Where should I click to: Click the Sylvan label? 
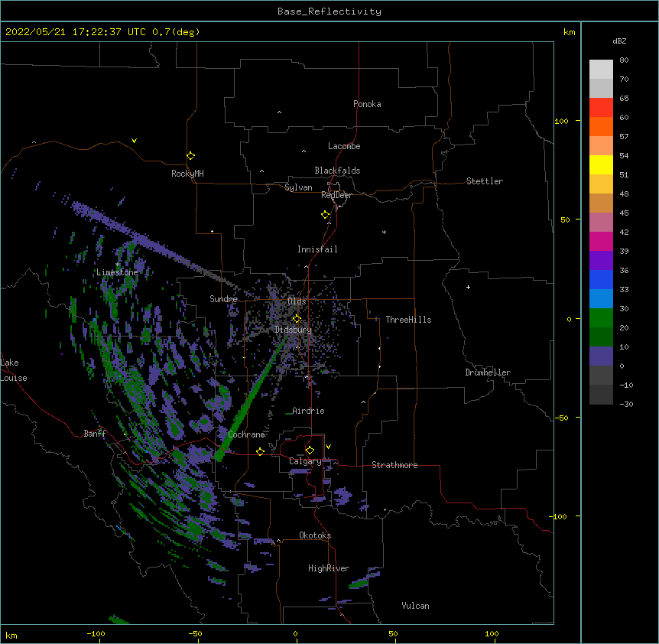pos(298,187)
